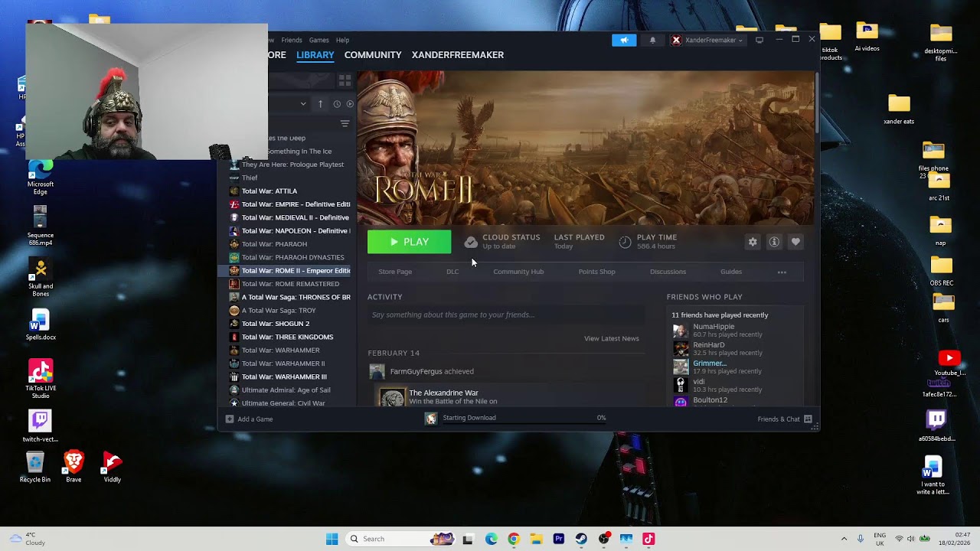Click Add a Game plus icon

pos(229,419)
